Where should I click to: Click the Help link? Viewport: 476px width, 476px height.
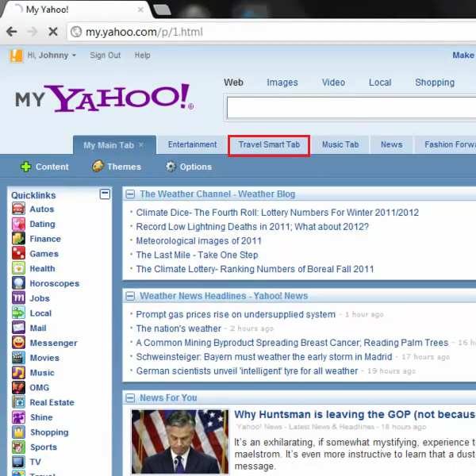[x=142, y=56]
